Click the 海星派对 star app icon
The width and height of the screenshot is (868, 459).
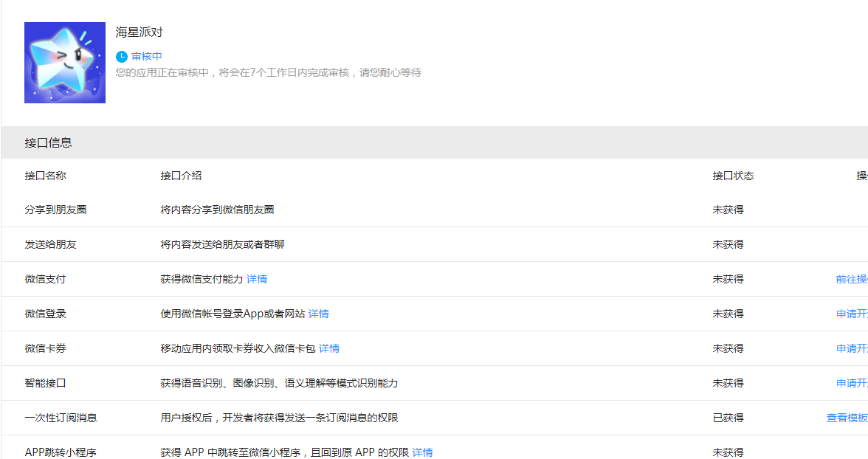click(x=65, y=63)
